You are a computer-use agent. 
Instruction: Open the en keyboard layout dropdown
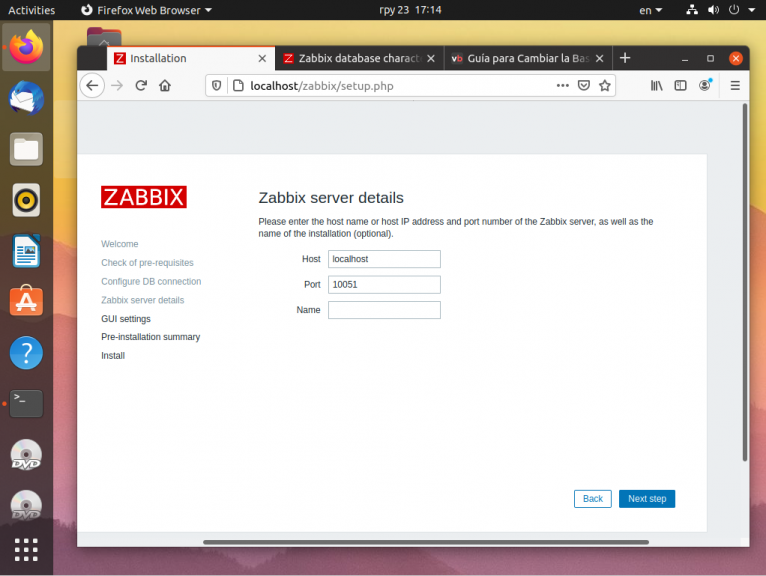point(651,10)
